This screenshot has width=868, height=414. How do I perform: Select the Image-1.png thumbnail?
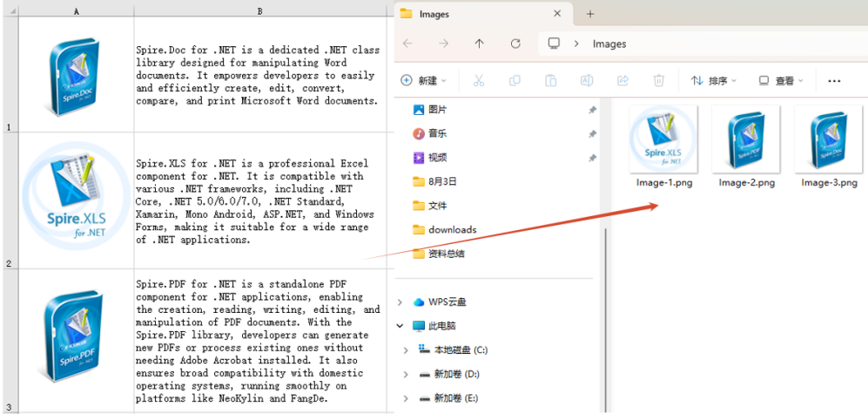tap(663, 139)
